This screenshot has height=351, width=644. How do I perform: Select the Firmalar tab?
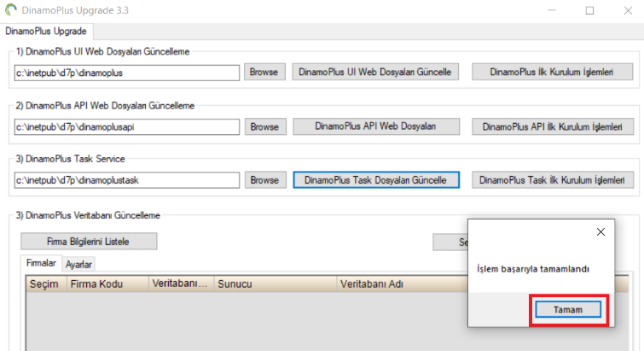click(41, 263)
